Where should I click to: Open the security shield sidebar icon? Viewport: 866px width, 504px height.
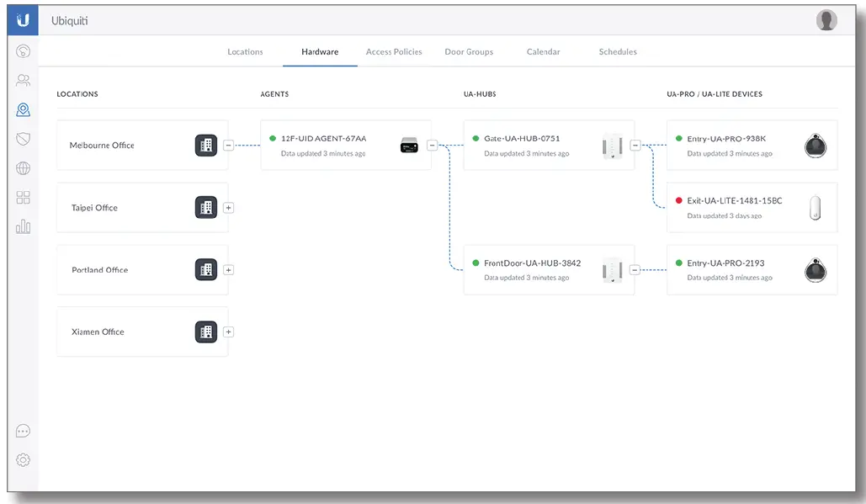[x=23, y=139]
